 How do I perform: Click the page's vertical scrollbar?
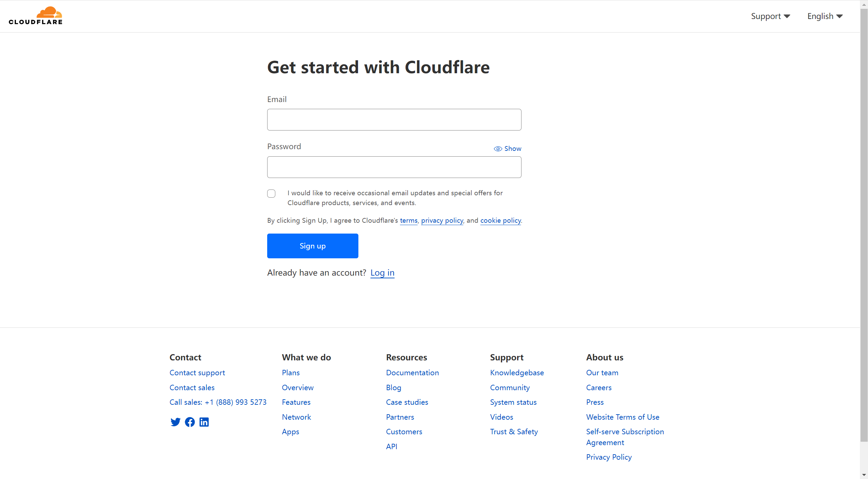pyautogui.click(x=864, y=224)
